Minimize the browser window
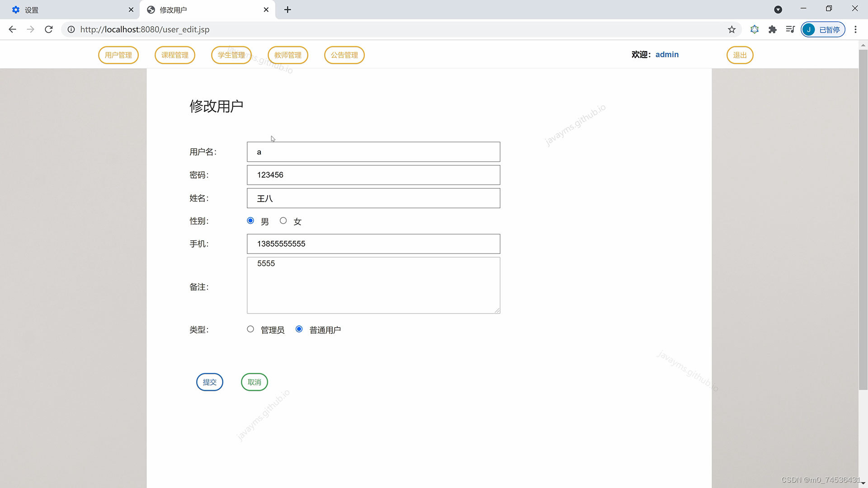The image size is (868, 488). (x=803, y=9)
